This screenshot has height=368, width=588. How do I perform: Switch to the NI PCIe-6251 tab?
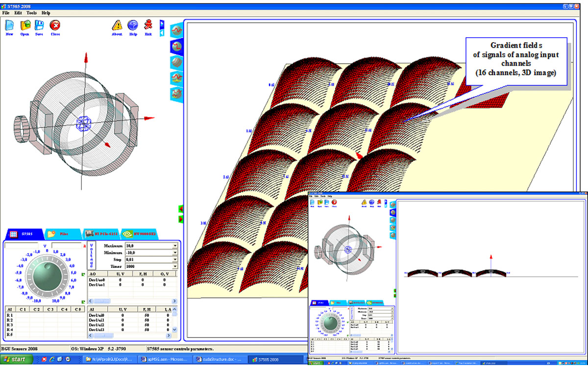coord(99,235)
